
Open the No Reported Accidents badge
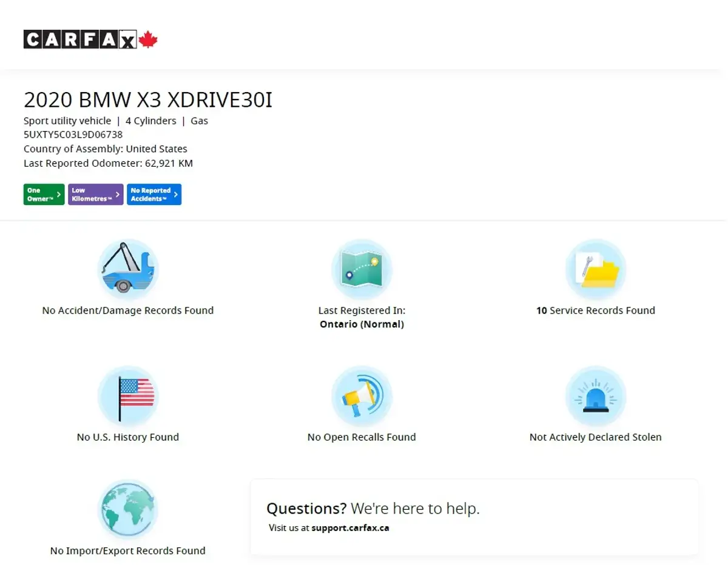click(154, 195)
